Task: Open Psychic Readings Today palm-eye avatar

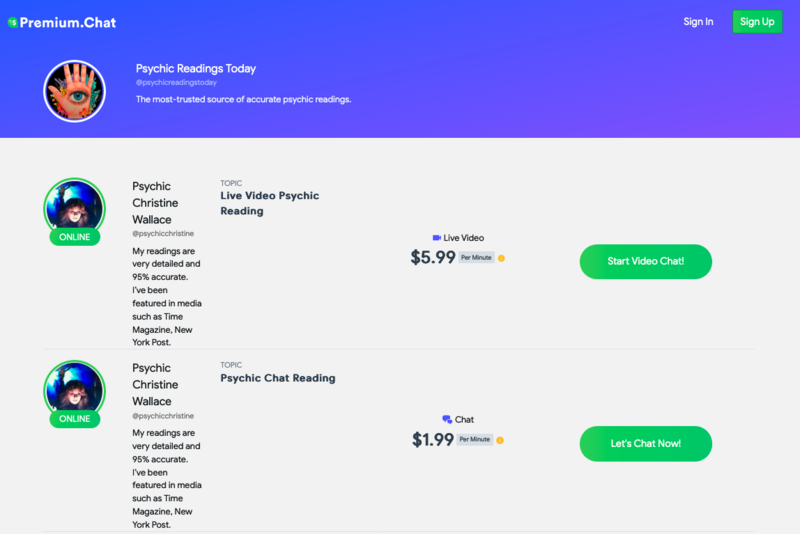Action: click(74, 91)
